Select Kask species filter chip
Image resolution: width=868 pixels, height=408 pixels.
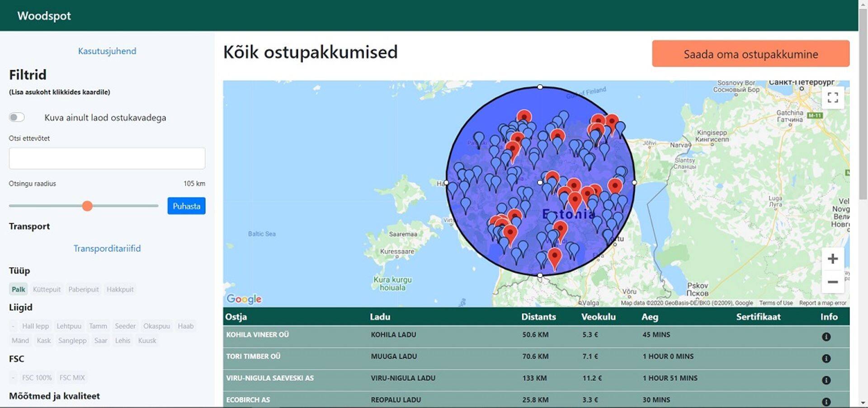pyautogui.click(x=44, y=341)
